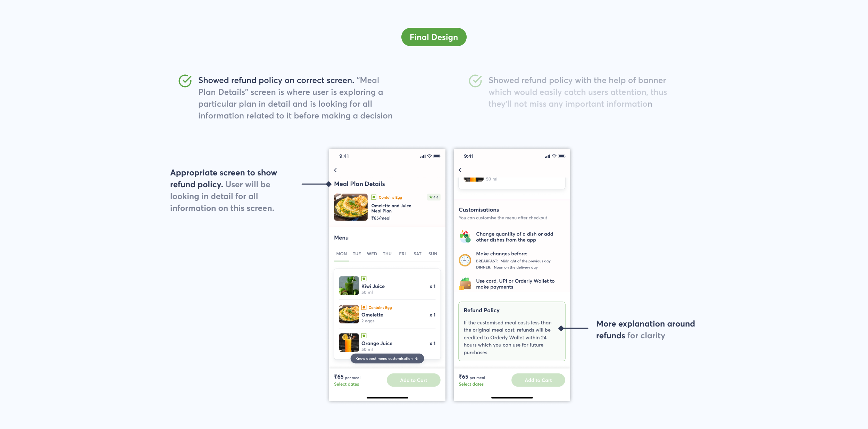Expand Know about menu customisation banner

point(386,359)
